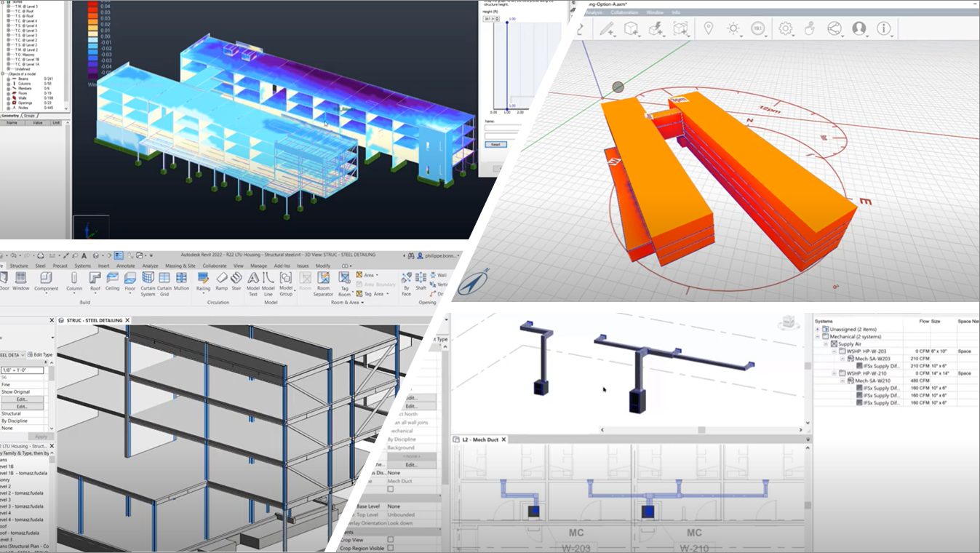The image size is (980, 553).
Task: Click the Edit Type button in Properties
Action: click(41, 354)
